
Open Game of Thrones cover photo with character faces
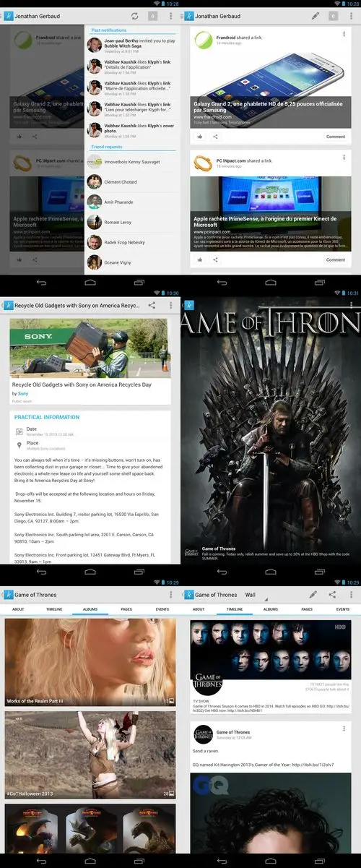point(271,650)
